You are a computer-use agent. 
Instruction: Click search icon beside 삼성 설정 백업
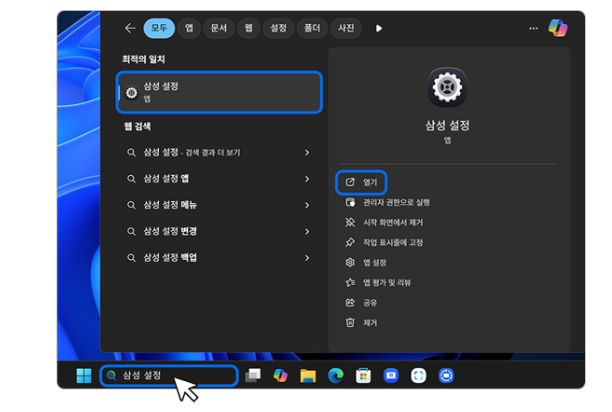132,258
